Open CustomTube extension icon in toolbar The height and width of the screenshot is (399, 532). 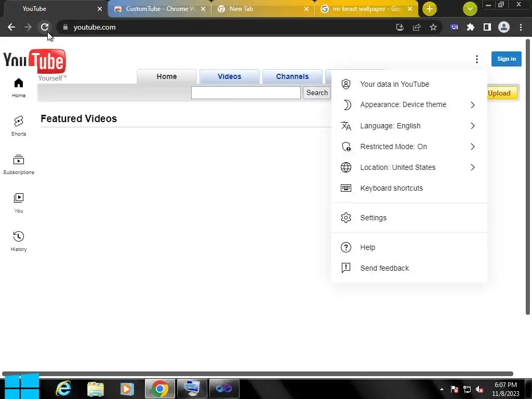click(x=454, y=27)
